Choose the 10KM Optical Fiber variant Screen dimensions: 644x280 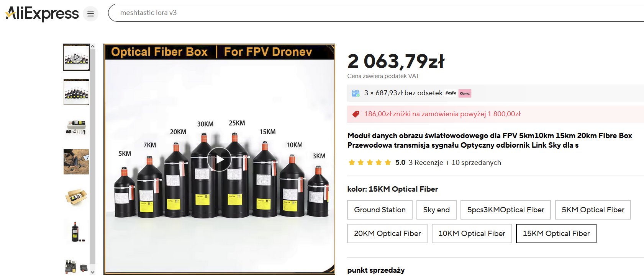[x=472, y=233]
